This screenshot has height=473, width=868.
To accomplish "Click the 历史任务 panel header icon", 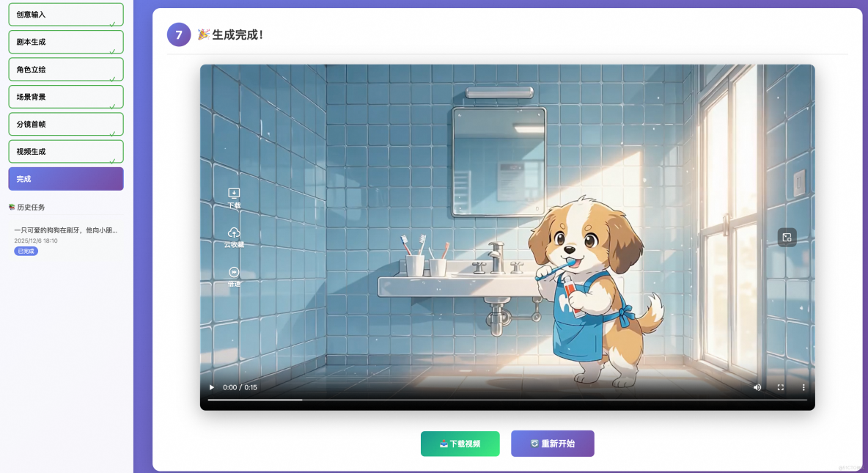I will click(10, 207).
